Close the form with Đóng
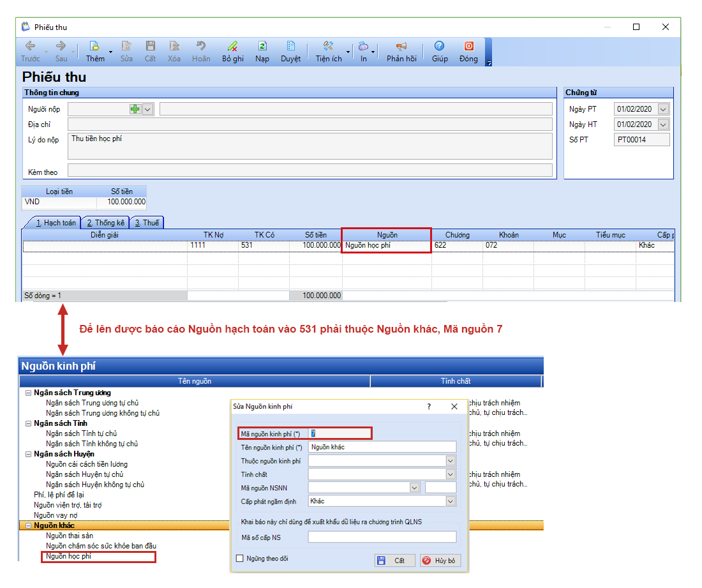 point(469,52)
